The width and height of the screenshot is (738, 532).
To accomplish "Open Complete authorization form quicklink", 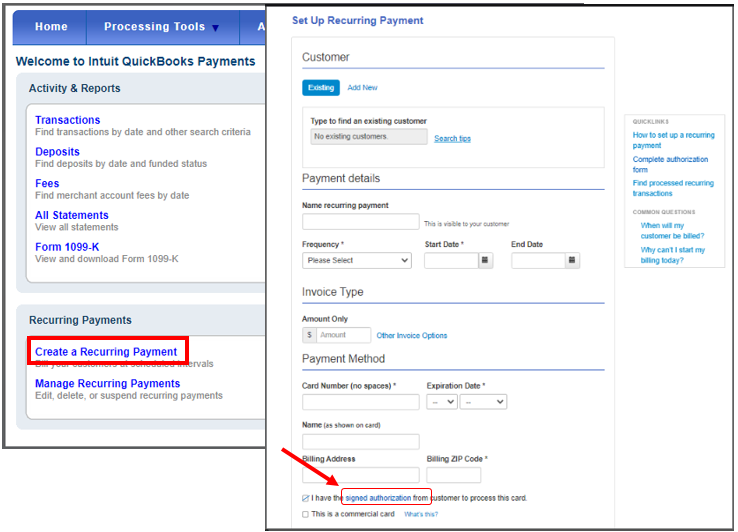I will point(670,164).
